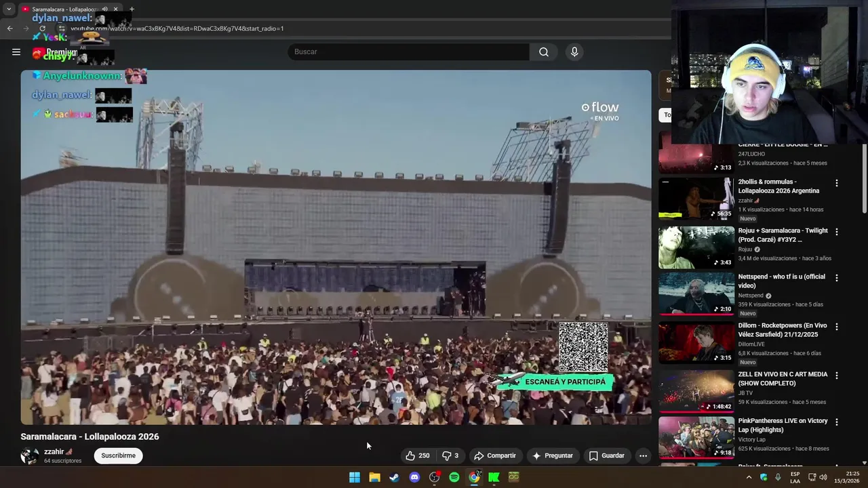Image resolution: width=868 pixels, height=488 pixels.
Task: Click the Preguntar button
Action: tap(553, 455)
